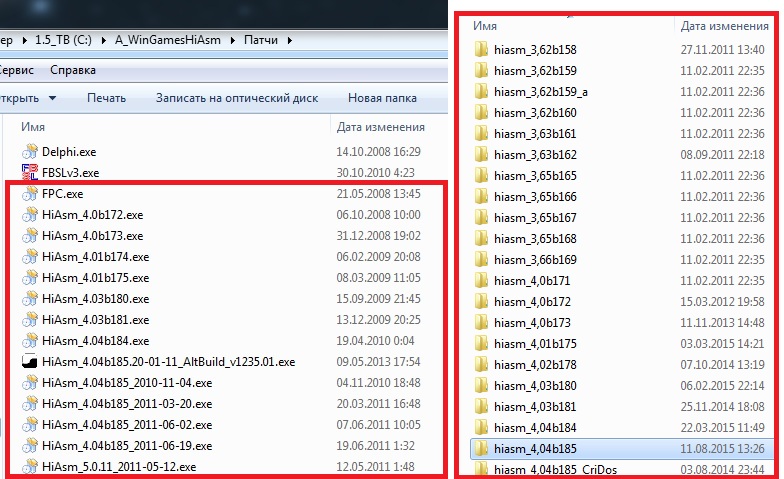The height and width of the screenshot is (479, 784).
Task: Select the hiasm_3,62b159_a folder icon
Action: point(481,91)
